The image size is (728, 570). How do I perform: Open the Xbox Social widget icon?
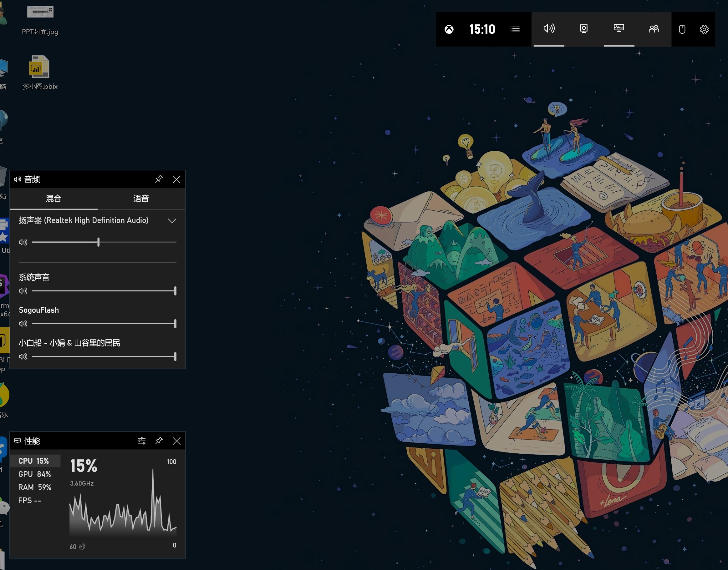(x=654, y=29)
